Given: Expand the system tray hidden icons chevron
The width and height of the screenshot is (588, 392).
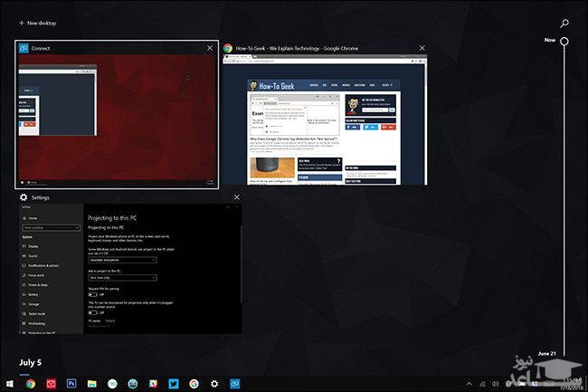Looking at the screenshot, I should pos(468,383).
